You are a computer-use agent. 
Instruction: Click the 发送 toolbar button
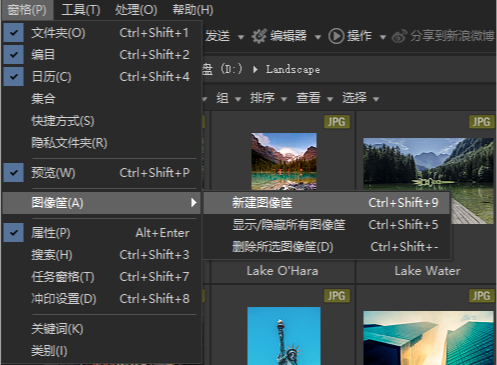coord(218,36)
